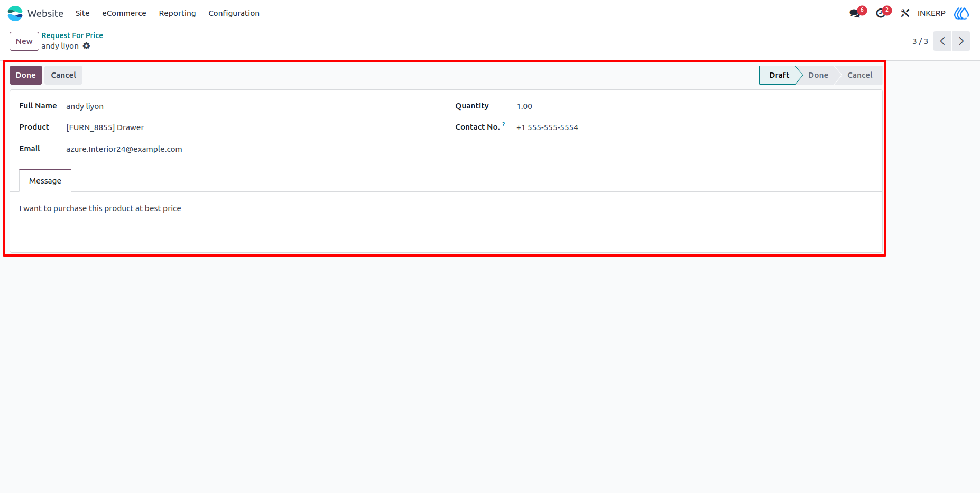Screen dimensions: 980x493
Task: Click the purple Done action button
Action: pyautogui.click(x=26, y=75)
